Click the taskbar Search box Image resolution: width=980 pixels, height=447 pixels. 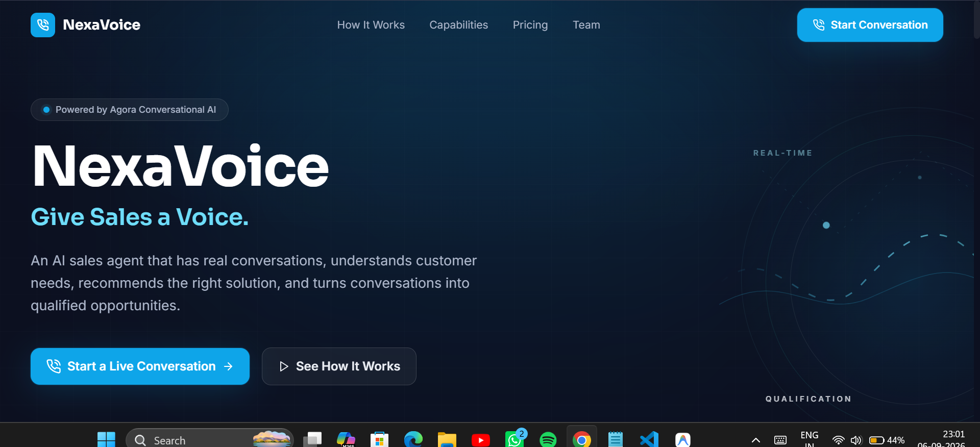point(210,440)
